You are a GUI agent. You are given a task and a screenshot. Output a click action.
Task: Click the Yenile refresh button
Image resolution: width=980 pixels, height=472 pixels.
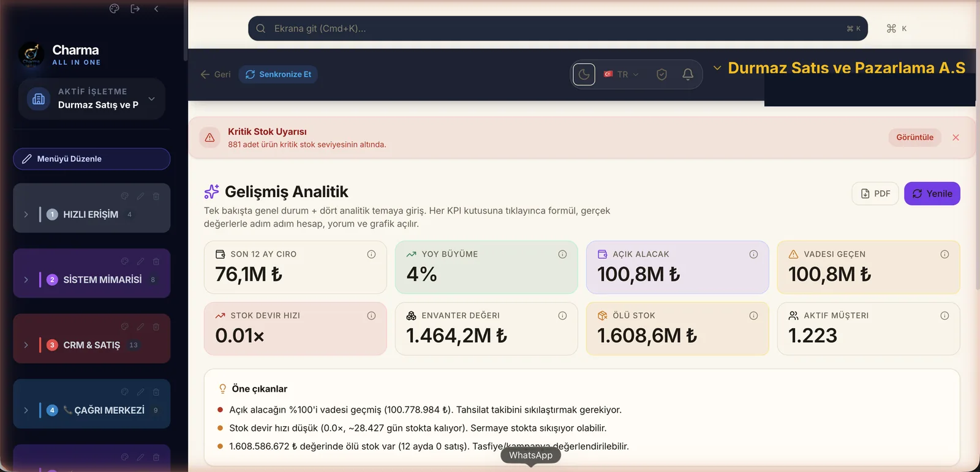pos(932,193)
